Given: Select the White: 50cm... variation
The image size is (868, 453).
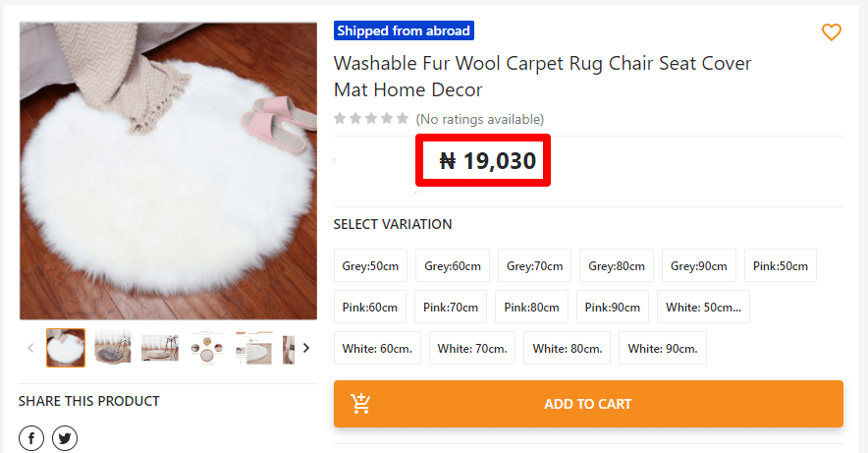Looking at the screenshot, I should click(x=703, y=308).
